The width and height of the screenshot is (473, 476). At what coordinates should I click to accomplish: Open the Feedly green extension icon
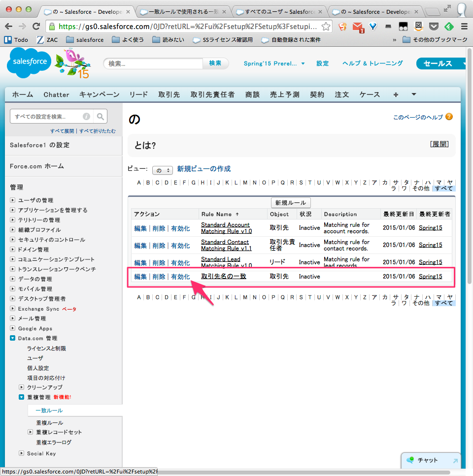(x=449, y=27)
